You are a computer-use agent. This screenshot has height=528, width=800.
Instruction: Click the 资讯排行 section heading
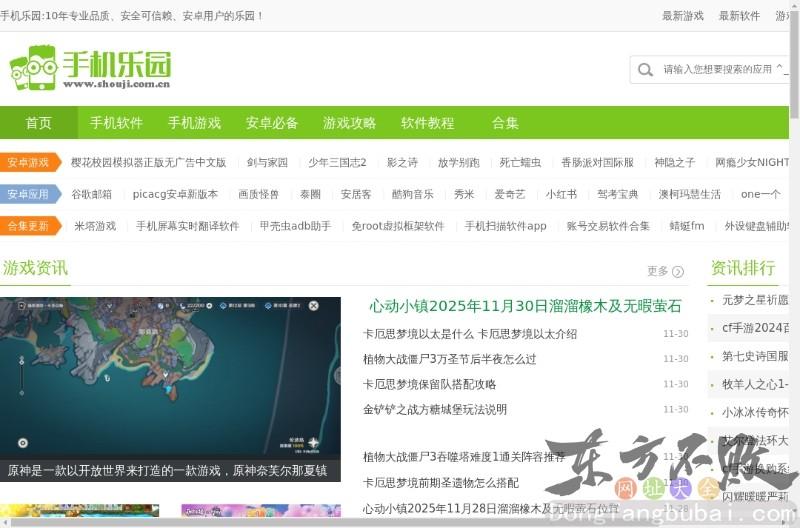[x=743, y=268]
